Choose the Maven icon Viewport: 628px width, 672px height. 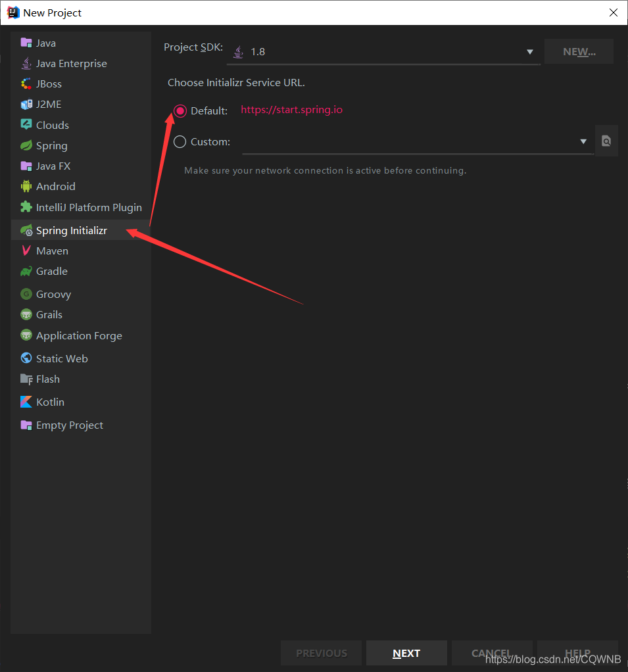pyautogui.click(x=26, y=251)
